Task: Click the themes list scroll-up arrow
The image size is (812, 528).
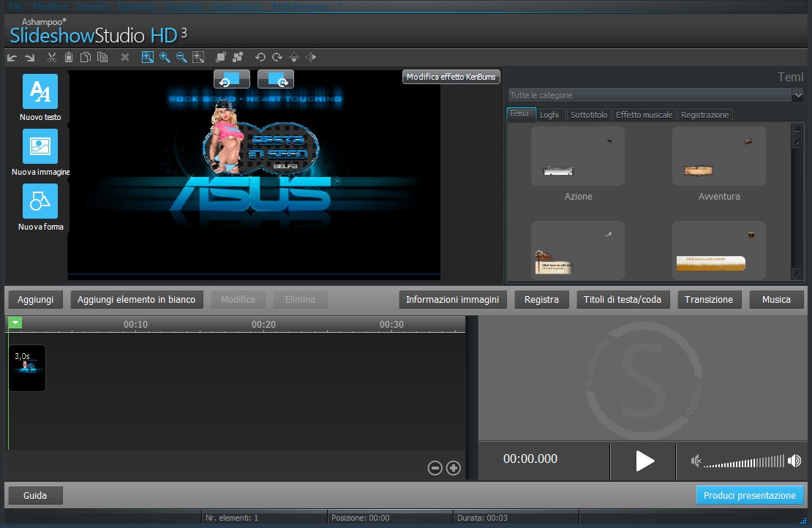Action: coord(797,129)
